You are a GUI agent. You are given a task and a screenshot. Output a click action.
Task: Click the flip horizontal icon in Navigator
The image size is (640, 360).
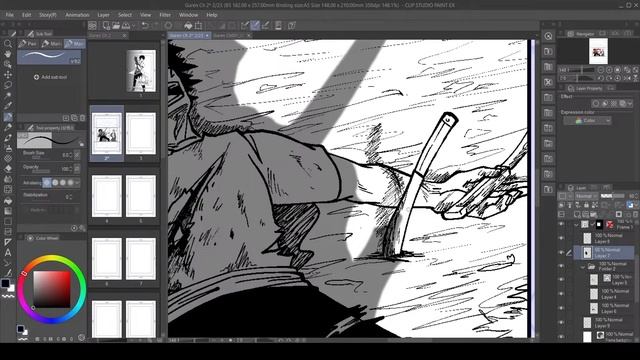(x=627, y=78)
